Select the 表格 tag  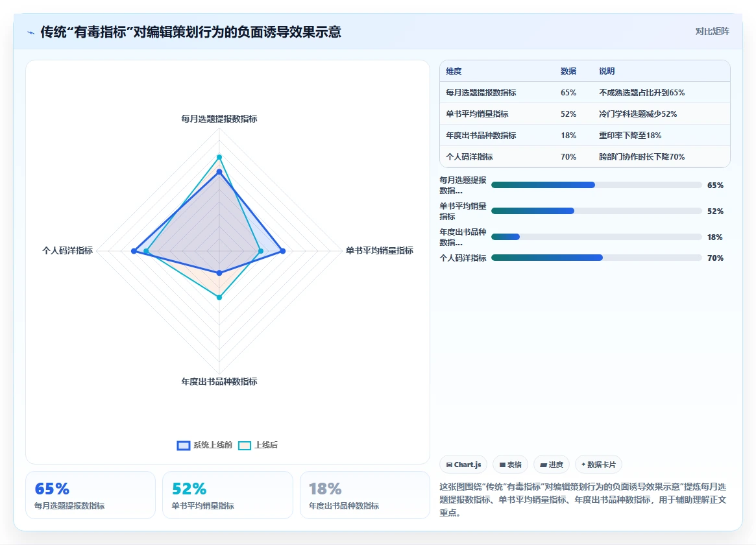[511, 465]
